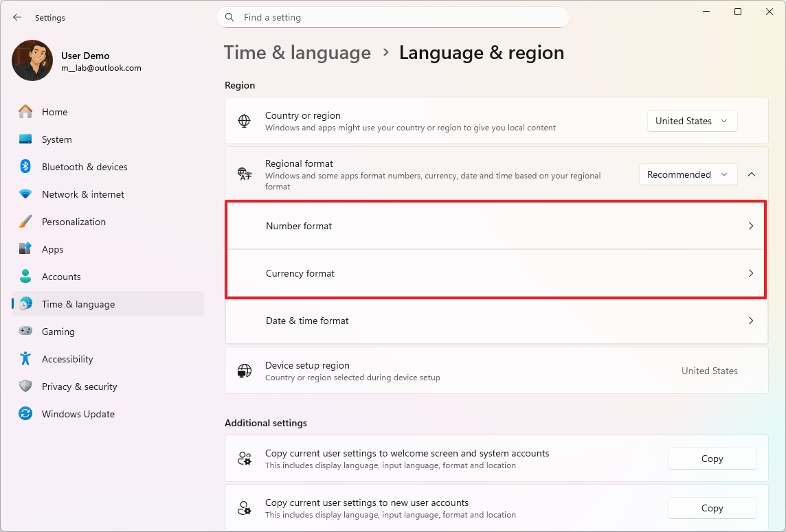This screenshot has width=786, height=532.
Task: Click the Privacy & security shield icon
Action: (x=25, y=386)
